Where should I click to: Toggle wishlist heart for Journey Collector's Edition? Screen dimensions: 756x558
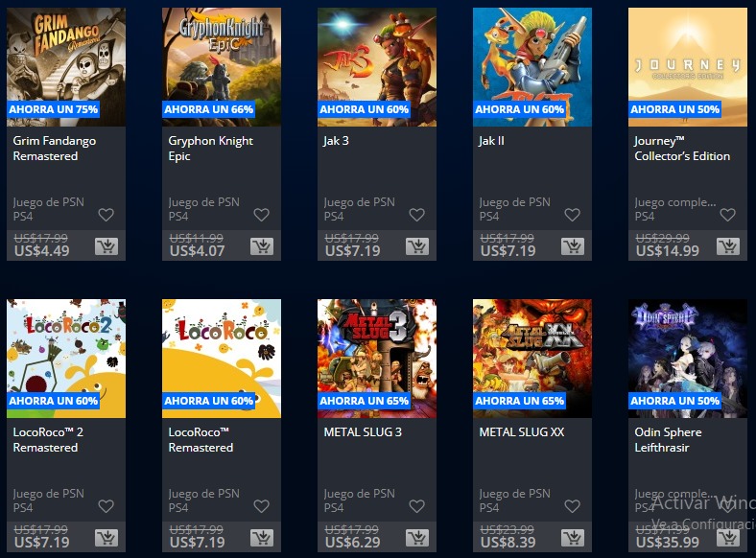(x=727, y=215)
